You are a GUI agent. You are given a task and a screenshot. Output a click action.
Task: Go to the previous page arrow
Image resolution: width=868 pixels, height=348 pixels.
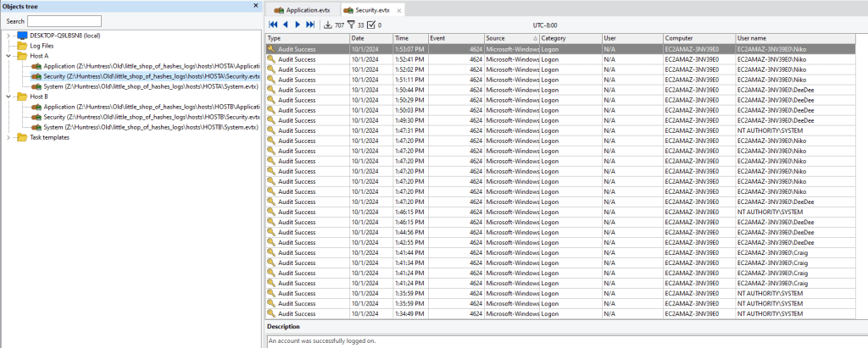(x=286, y=25)
